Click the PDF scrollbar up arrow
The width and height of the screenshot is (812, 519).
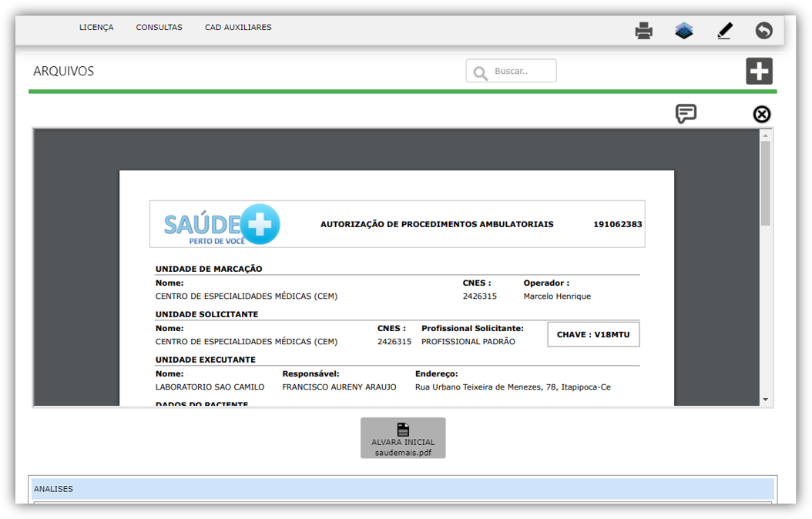[x=765, y=135]
